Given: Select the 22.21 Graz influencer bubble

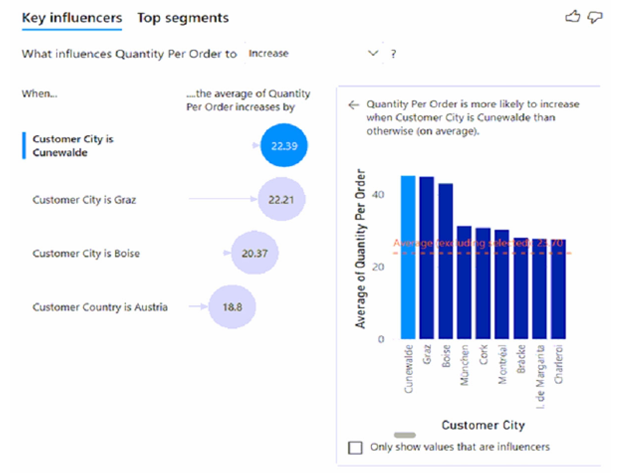Looking at the screenshot, I should [280, 200].
